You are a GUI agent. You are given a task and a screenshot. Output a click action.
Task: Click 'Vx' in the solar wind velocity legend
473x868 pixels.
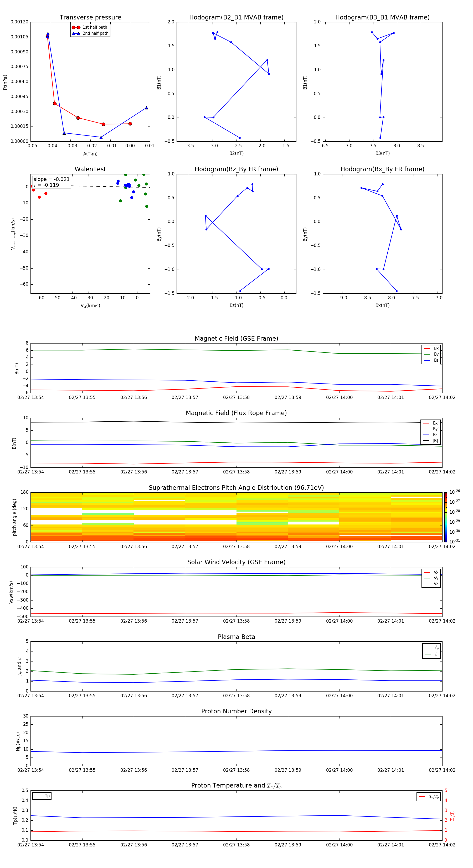431,572
